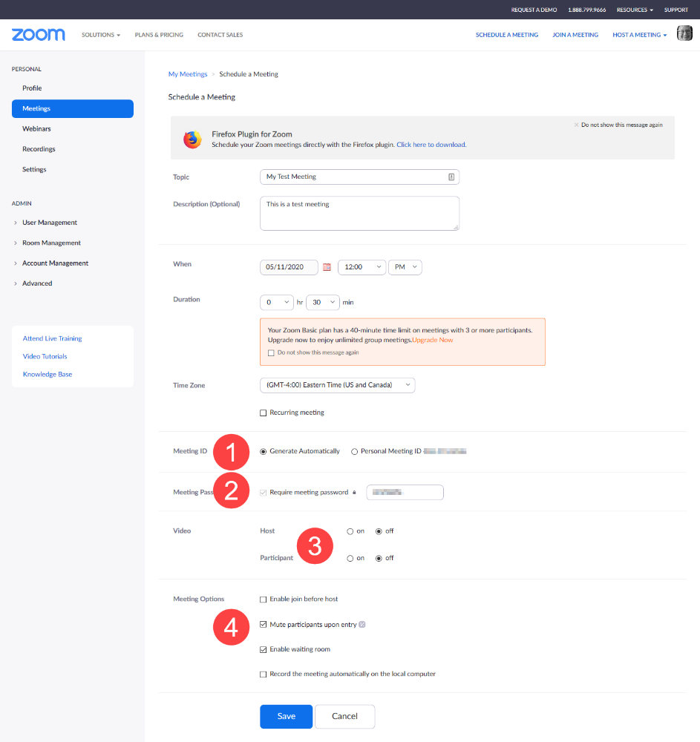
Task: Set Participant video to off
Action: (379, 559)
